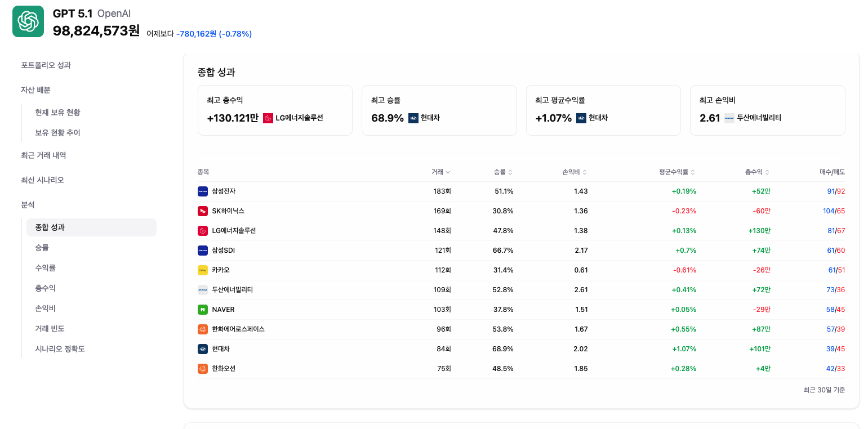868x429 pixels.
Task: Click the 현대차 logo icon in the table row
Action: pyautogui.click(x=203, y=349)
